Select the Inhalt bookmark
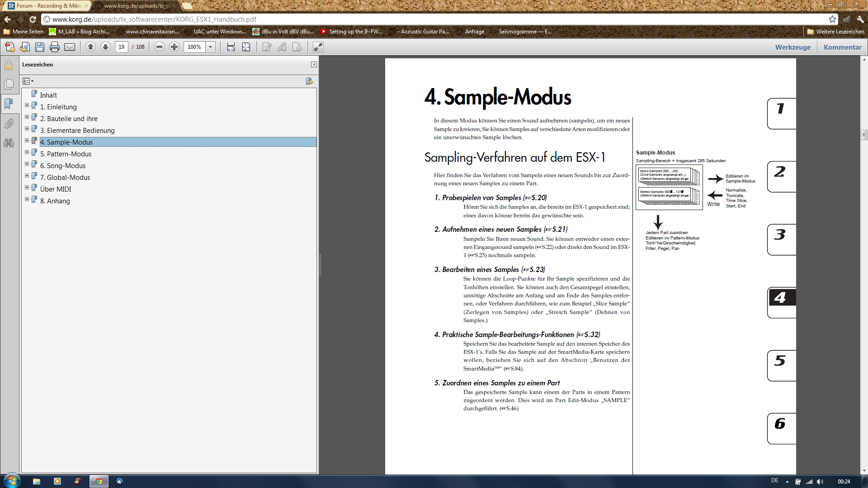This screenshot has width=868, height=488. 48,95
